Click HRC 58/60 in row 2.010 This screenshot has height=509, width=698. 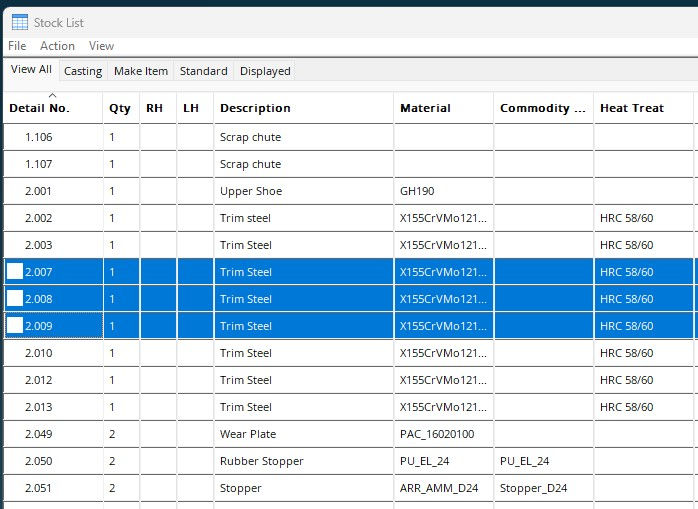[x=626, y=353]
